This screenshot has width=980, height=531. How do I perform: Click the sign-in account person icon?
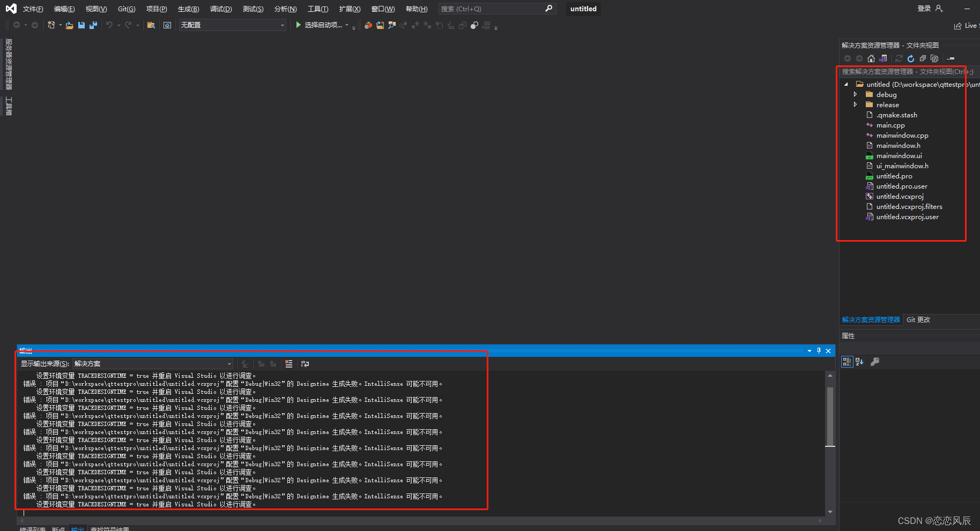tap(939, 9)
